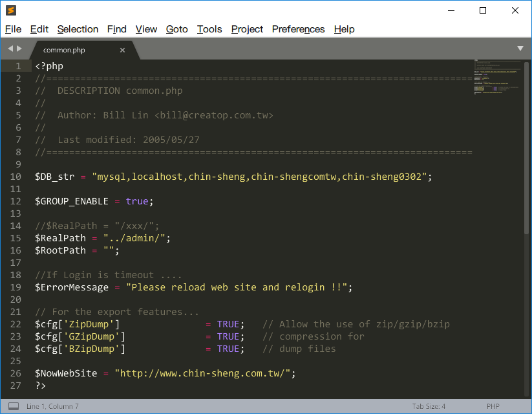532x414 pixels.
Task: Close the common.php tab
Action: click(x=122, y=50)
